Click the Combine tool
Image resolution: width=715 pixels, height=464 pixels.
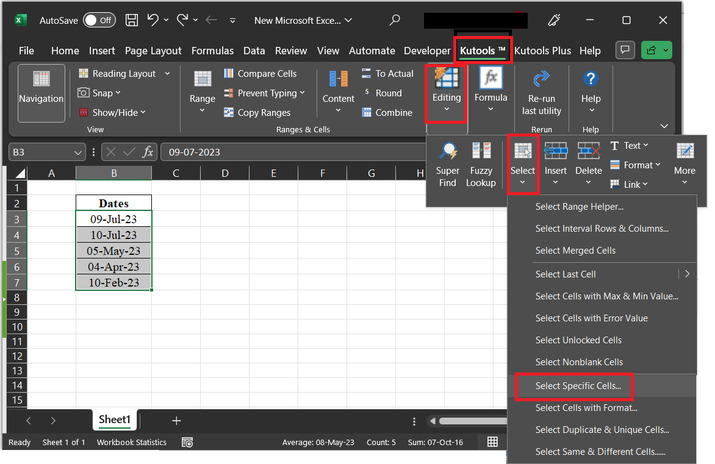(x=387, y=113)
